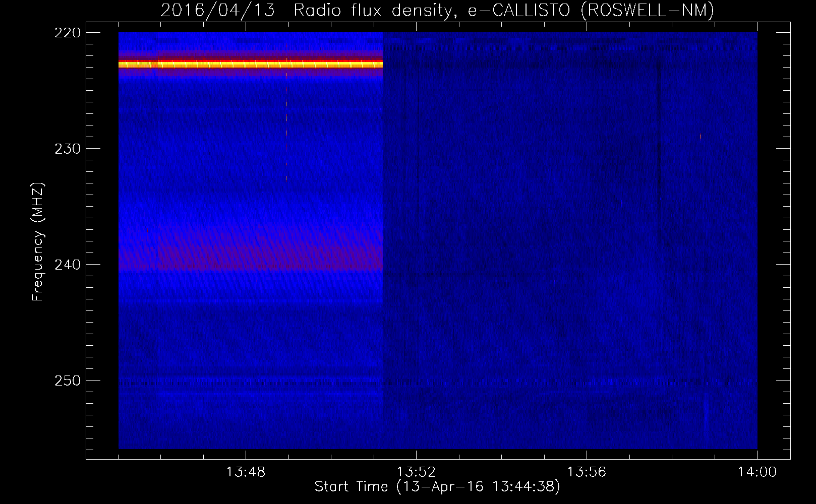Click the 13:52 time tick label
This screenshot has height=504, width=816.
(x=416, y=472)
